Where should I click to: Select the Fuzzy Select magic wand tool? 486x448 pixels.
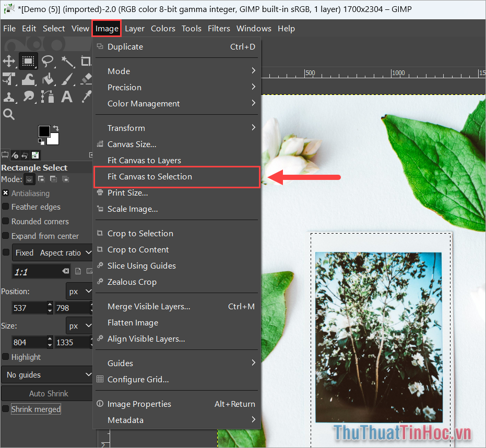(x=67, y=62)
